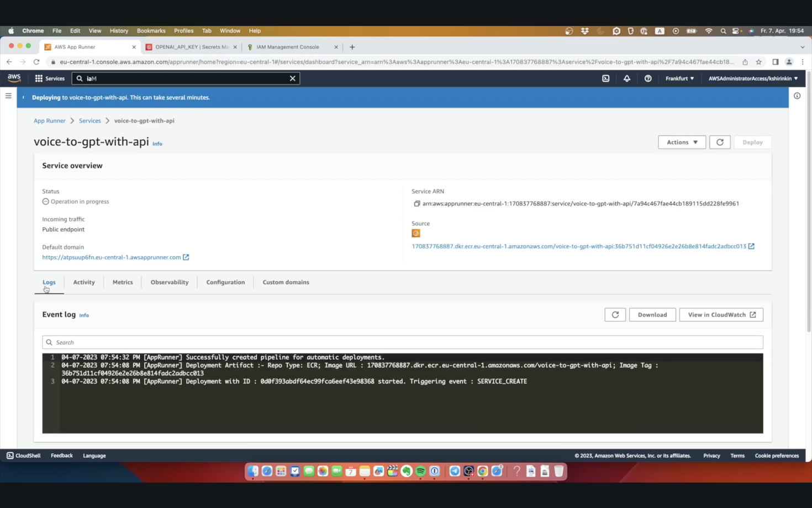Open the AWS help question mark menu
Screen dimensions: 812x508
tap(648, 78)
